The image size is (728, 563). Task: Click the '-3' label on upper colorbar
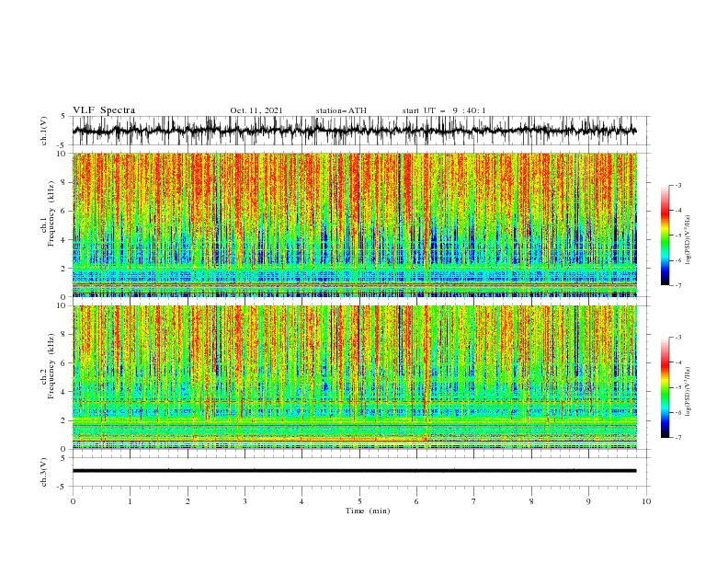tap(677, 185)
